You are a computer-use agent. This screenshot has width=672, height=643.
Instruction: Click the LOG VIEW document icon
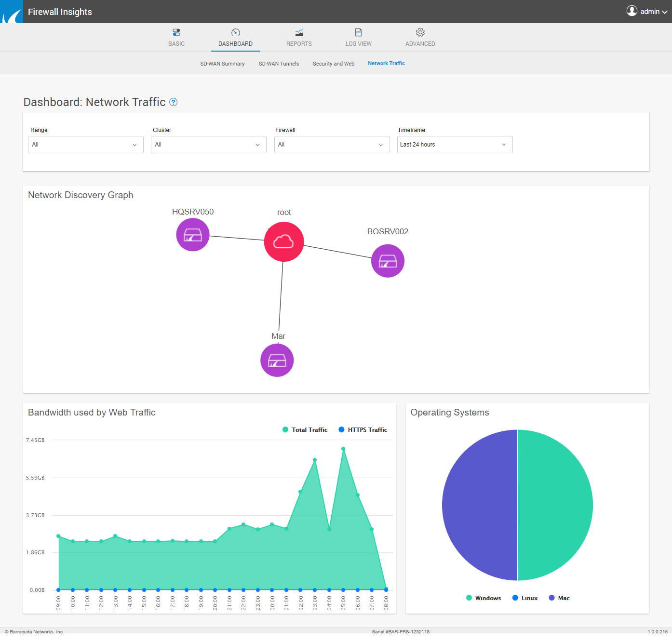point(359,32)
